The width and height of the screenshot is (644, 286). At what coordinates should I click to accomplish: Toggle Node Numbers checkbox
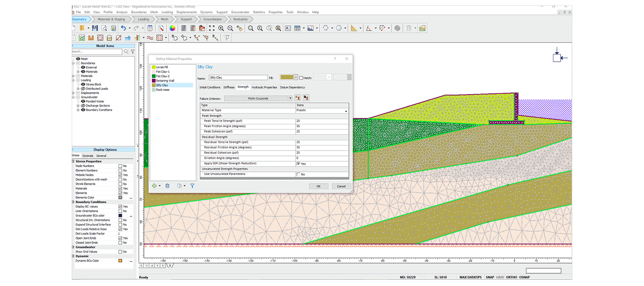tap(120, 166)
